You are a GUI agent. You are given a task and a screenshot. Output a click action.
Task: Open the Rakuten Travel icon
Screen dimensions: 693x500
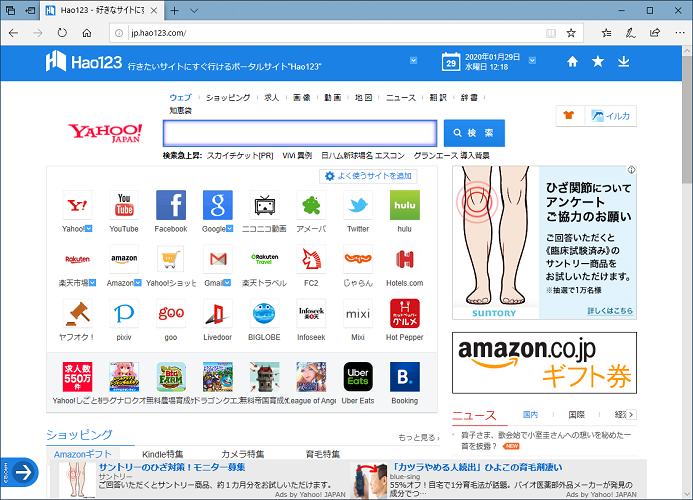(265, 259)
